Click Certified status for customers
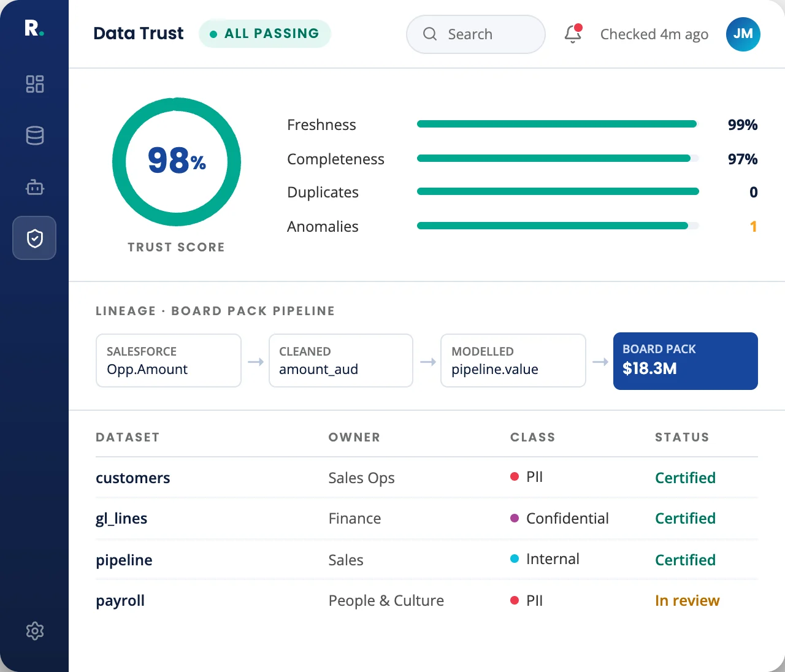Image resolution: width=785 pixels, height=672 pixels. (x=685, y=478)
